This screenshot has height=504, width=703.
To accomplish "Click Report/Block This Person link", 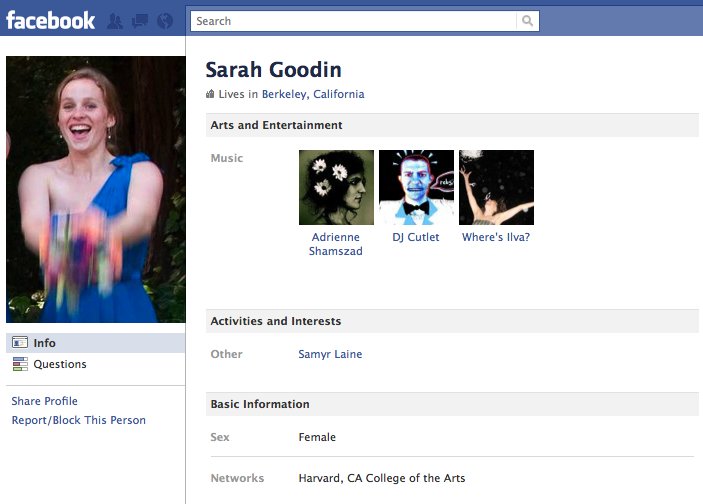I will 78,420.
